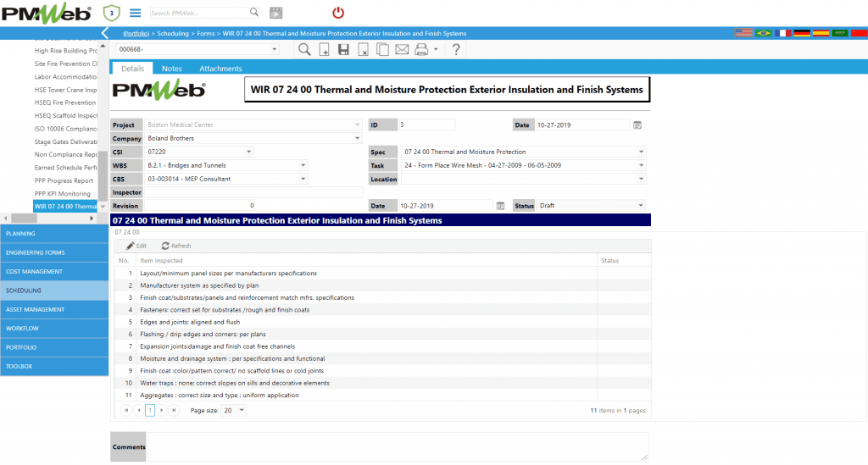This screenshot has width=868, height=465.
Task: Click the Edit pencil in checklist toolbar
Action: coord(136,246)
